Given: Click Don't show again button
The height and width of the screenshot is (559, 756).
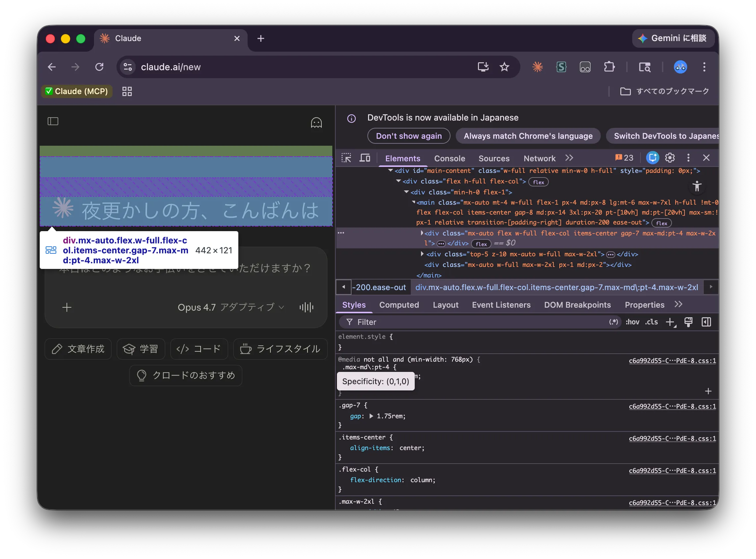Looking at the screenshot, I should 408,136.
